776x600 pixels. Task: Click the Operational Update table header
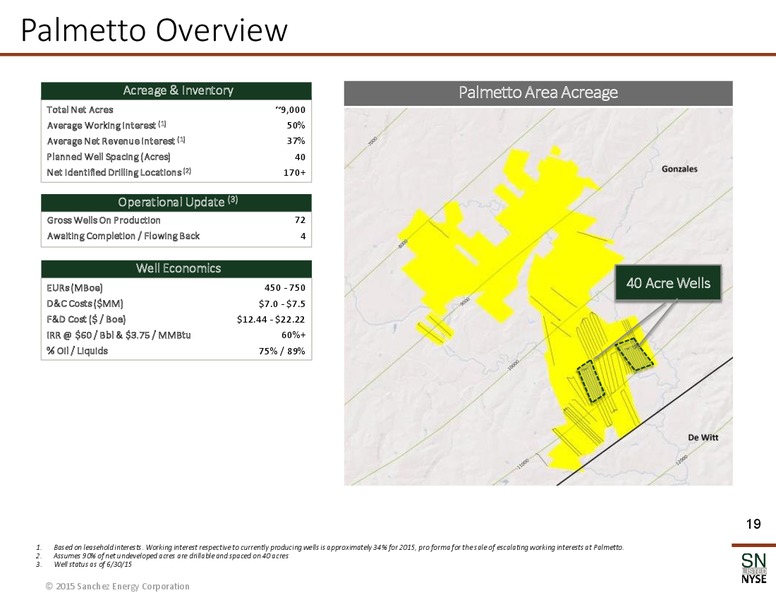click(x=176, y=202)
